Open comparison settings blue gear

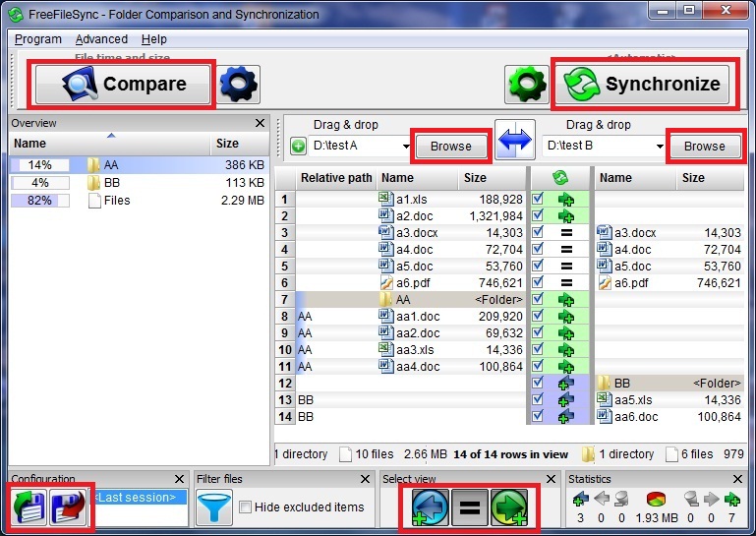[239, 85]
